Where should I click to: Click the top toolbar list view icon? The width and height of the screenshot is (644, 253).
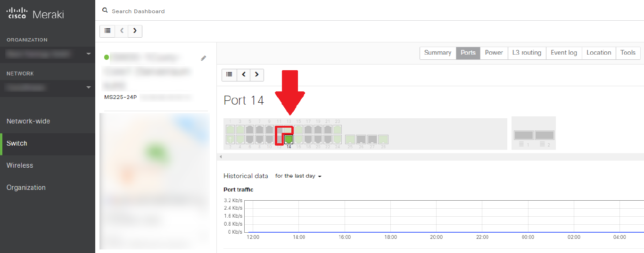click(107, 31)
